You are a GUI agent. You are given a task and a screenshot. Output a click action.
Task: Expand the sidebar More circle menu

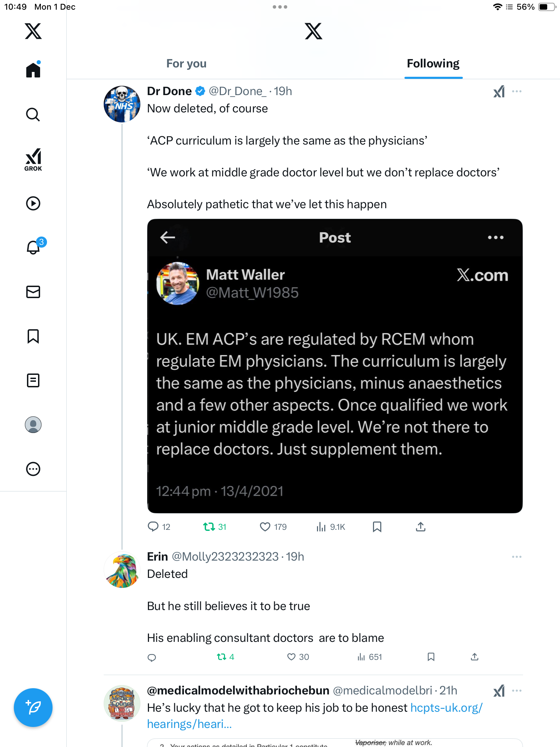(x=33, y=469)
